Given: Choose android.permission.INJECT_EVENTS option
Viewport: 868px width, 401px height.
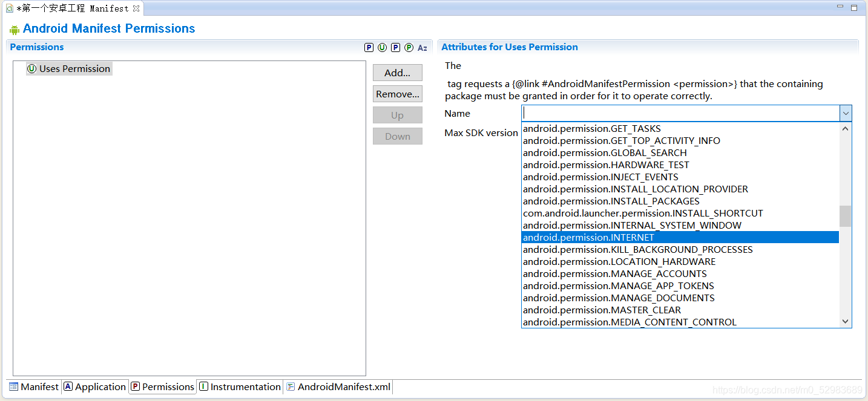Looking at the screenshot, I should point(680,177).
